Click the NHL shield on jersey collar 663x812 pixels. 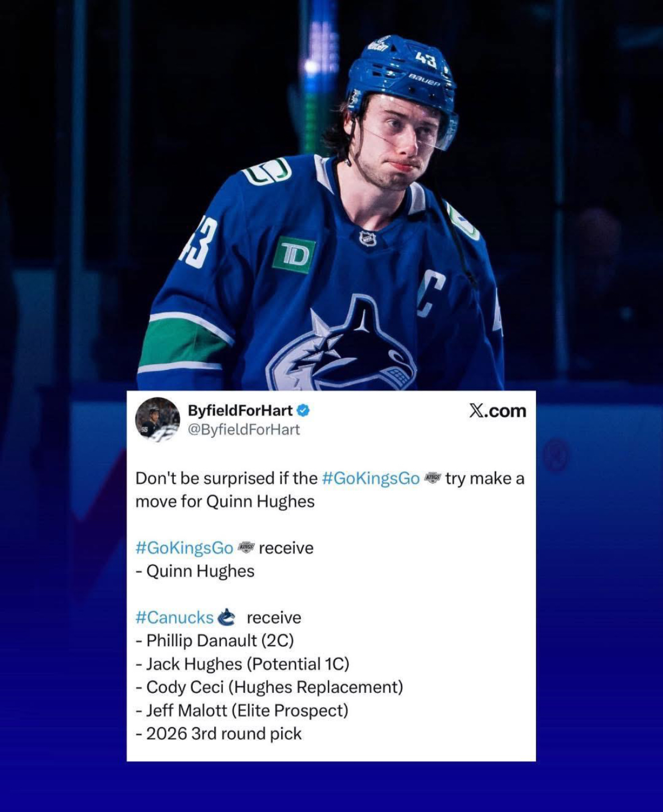pyautogui.click(x=367, y=238)
